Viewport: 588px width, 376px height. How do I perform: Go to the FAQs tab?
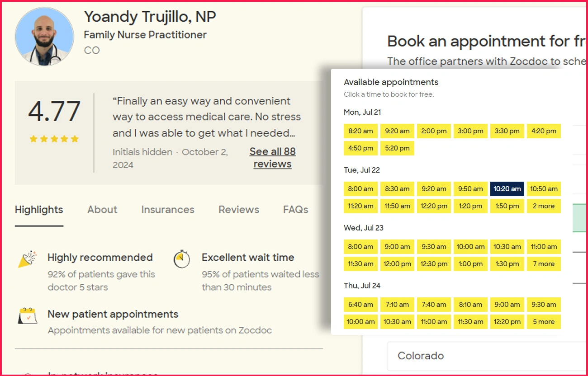click(x=296, y=210)
